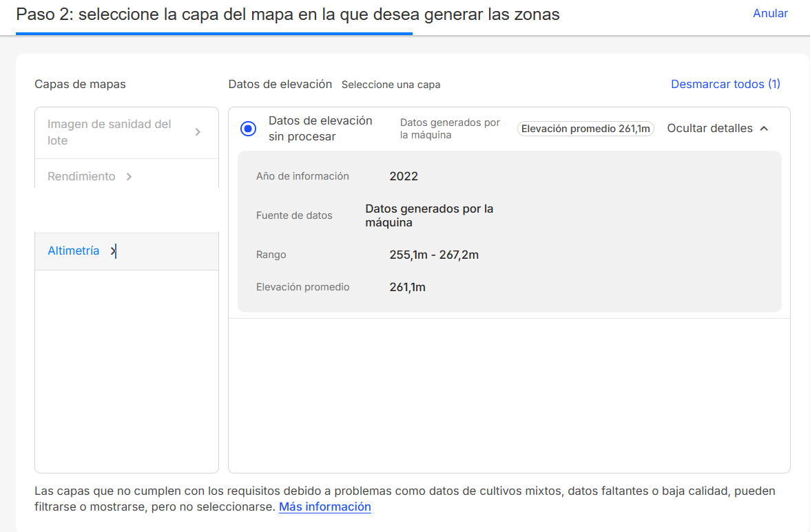Click the step progress bar under title
Viewport: 810px width, 532px height.
214,34
